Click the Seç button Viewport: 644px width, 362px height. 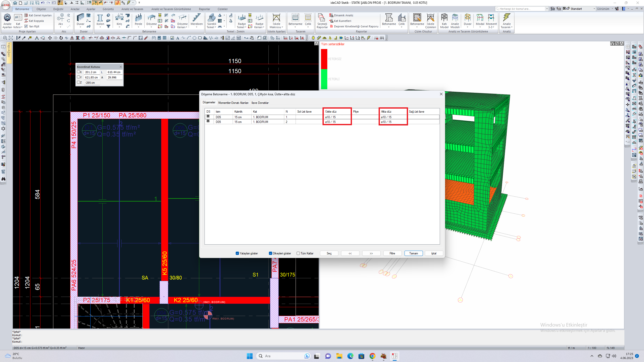[x=329, y=253]
